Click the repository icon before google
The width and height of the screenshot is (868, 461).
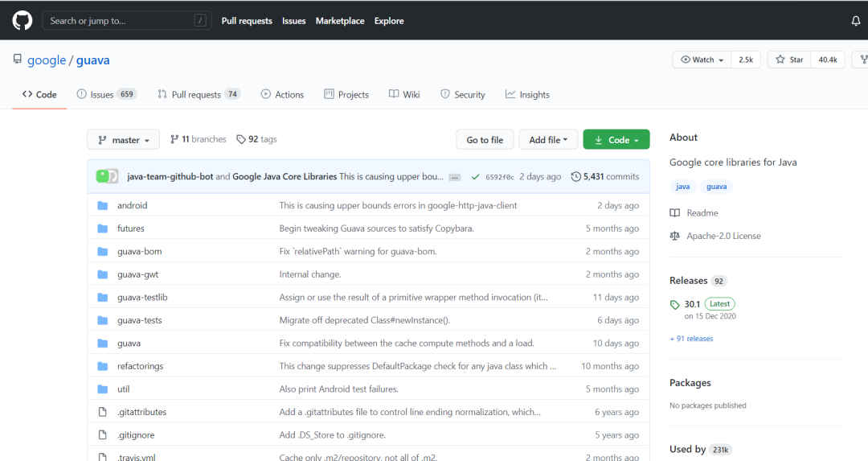click(x=18, y=59)
